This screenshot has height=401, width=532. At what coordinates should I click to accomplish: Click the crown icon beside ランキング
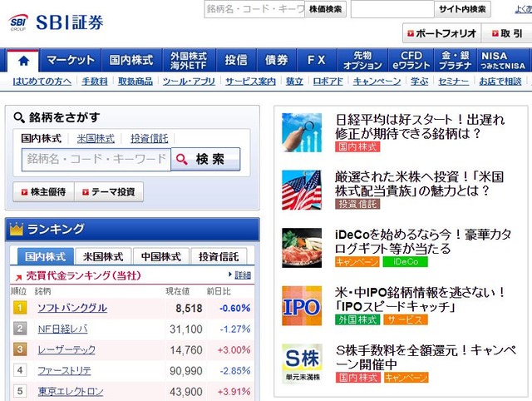17,229
